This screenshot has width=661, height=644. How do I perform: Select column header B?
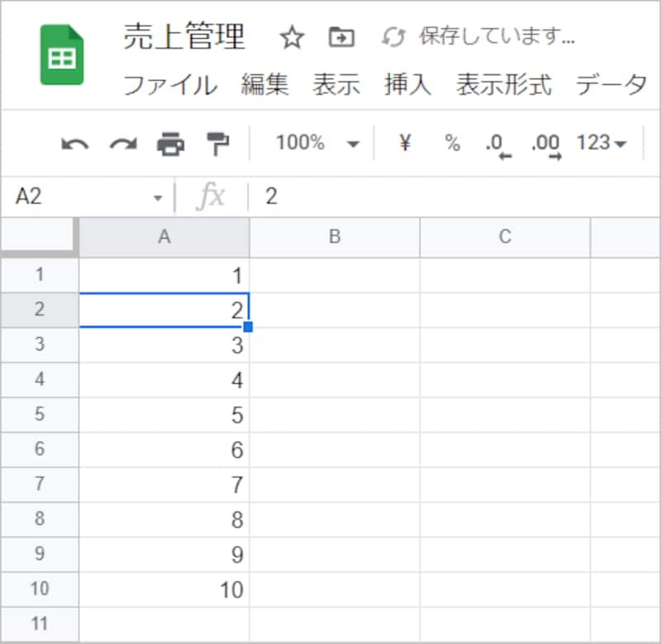coord(334,236)
